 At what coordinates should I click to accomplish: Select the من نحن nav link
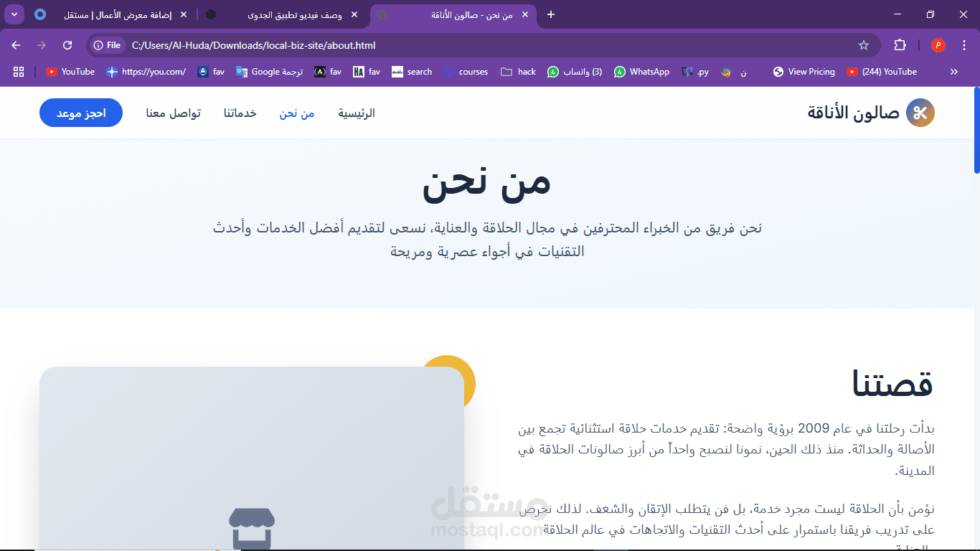[297, 113]
